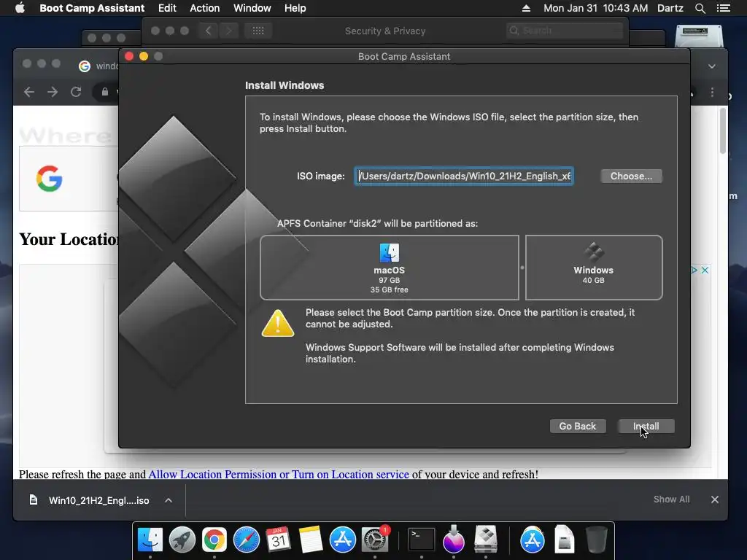Open Notes from the Dock

(310, 540)
